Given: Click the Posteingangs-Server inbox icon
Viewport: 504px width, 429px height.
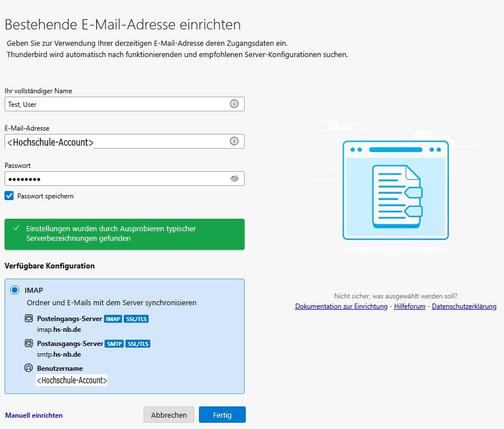Looking at the screenshot, I should point(29,319).
